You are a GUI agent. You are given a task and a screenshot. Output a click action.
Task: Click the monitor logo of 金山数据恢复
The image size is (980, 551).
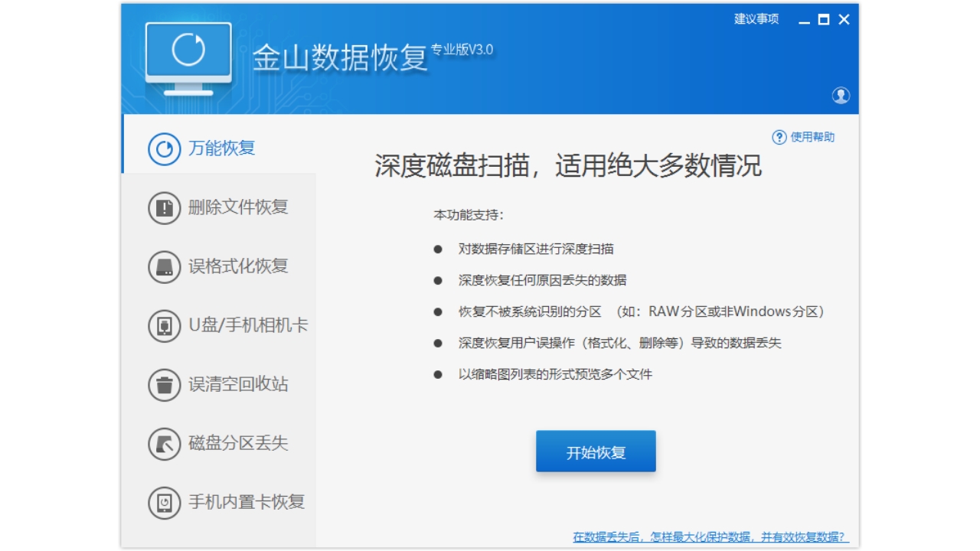pos(188,58)
